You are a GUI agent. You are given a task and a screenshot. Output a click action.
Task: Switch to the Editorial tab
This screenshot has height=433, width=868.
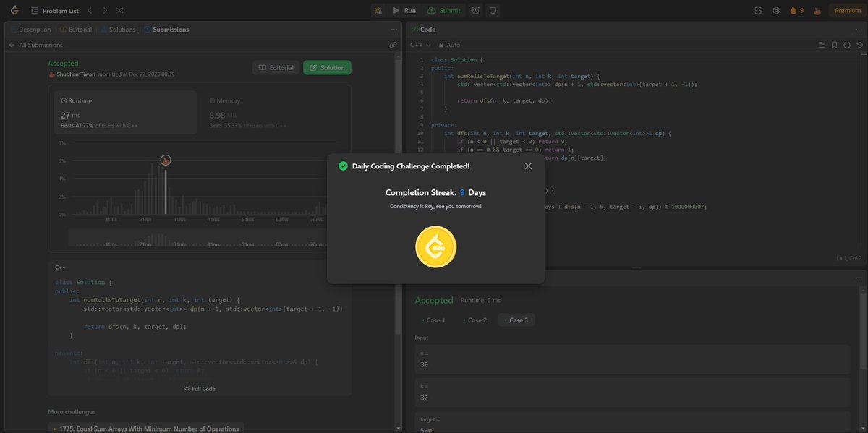tap(75, 30)
